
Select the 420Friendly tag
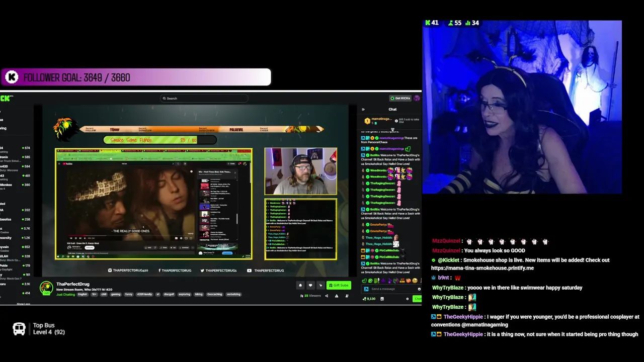(x=144, y=295)
